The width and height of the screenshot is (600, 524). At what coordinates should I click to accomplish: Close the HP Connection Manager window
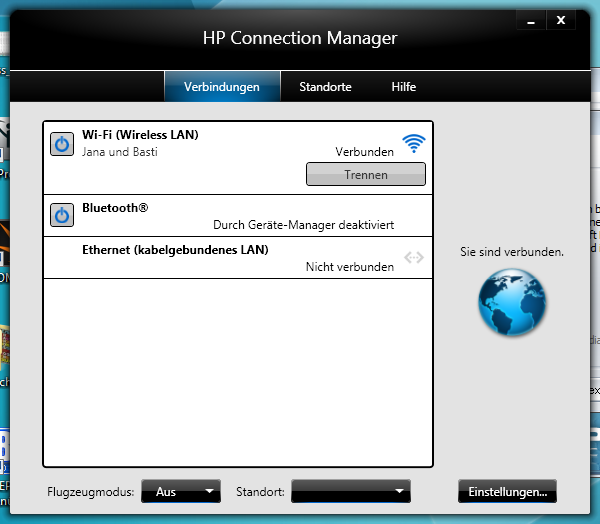click(561, 20)
